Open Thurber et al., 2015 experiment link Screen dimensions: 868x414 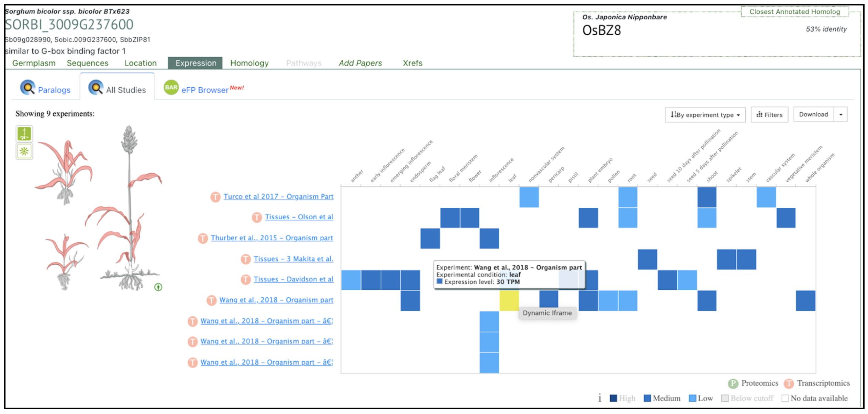(271, 238)
